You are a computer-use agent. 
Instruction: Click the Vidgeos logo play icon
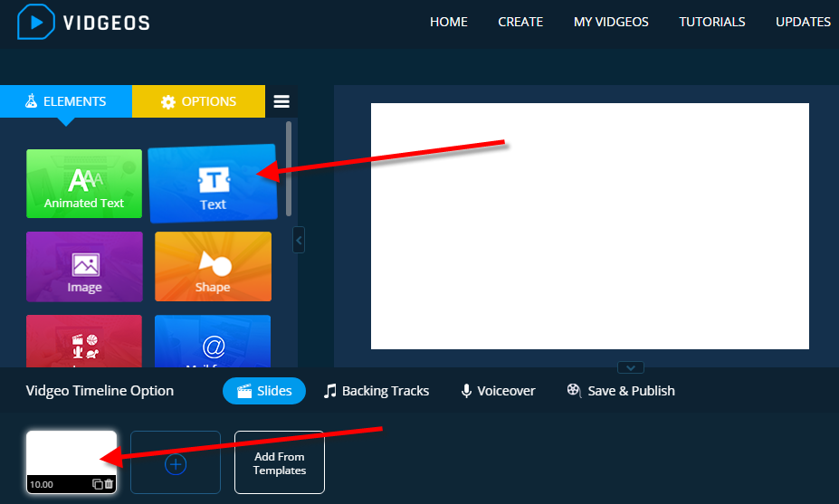click(36, 22)
